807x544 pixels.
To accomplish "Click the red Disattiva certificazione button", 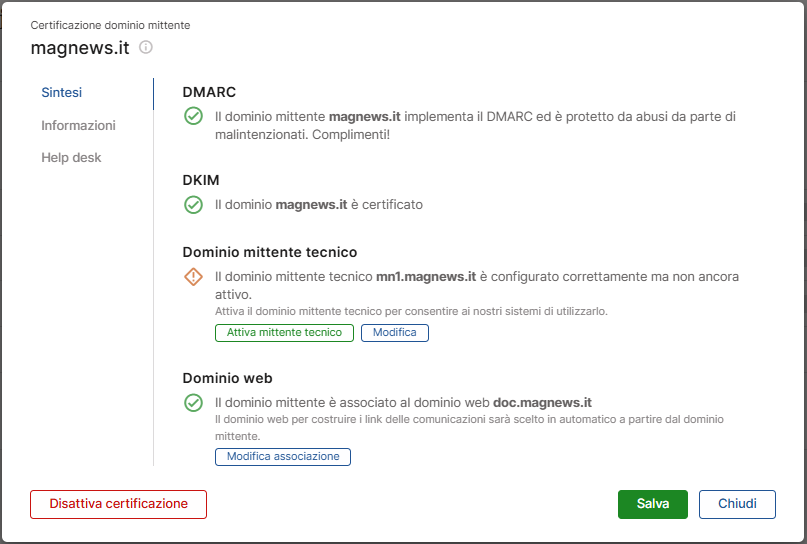I will tap(118, 504).
